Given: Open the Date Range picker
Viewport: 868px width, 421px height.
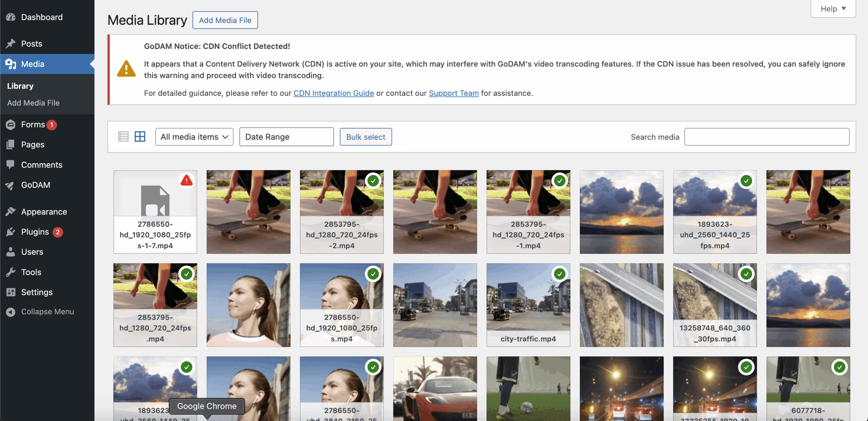Looking at the screenshot, I should click(x=286, y=137).
